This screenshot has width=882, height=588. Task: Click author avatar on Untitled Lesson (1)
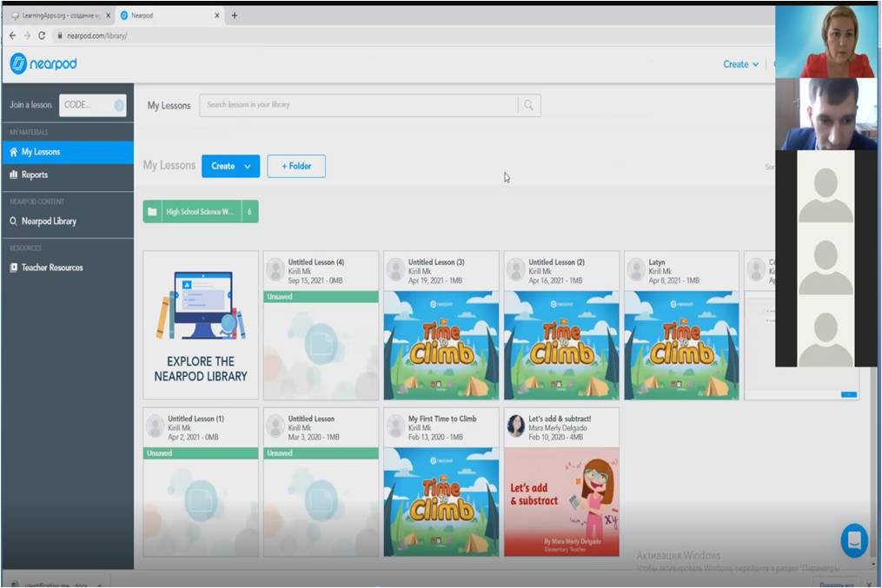click(156, 426)
